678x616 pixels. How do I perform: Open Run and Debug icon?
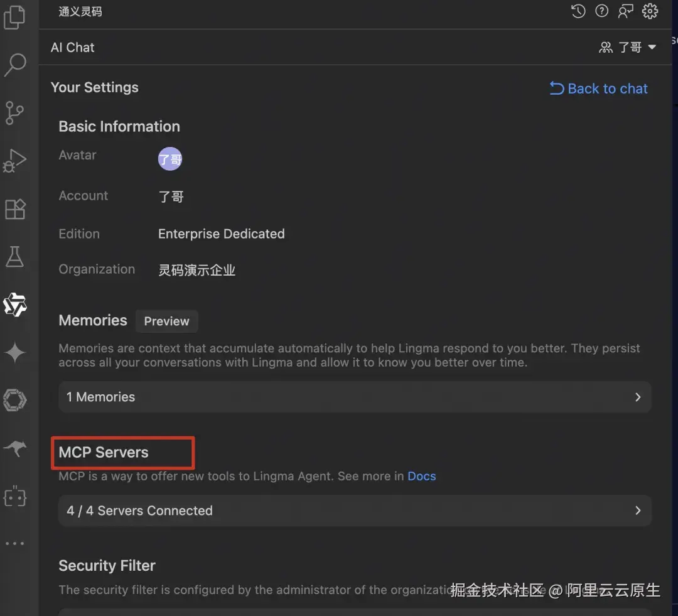point(14,161)
